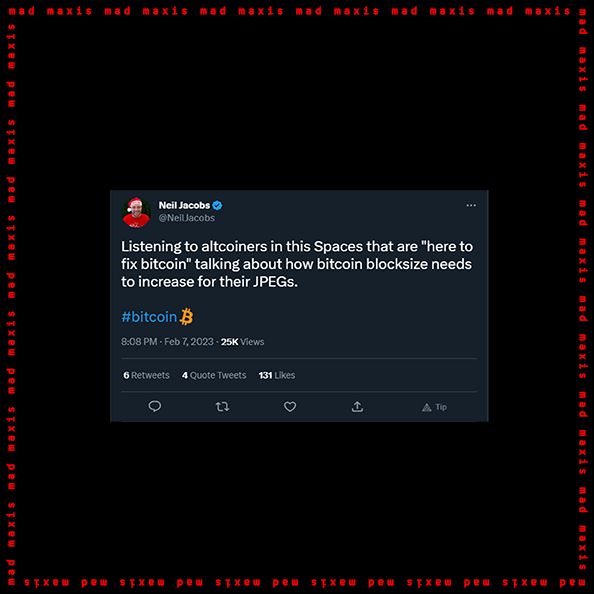
Task: Click the orange Bitcoin symbol emoji
Action: [x=186, y=317]
